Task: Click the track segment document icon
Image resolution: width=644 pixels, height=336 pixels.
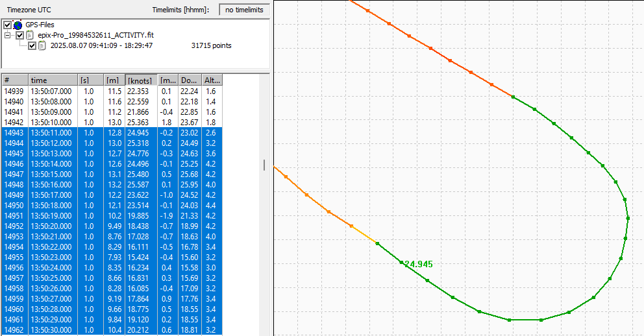Action: [x=42, y=45]
